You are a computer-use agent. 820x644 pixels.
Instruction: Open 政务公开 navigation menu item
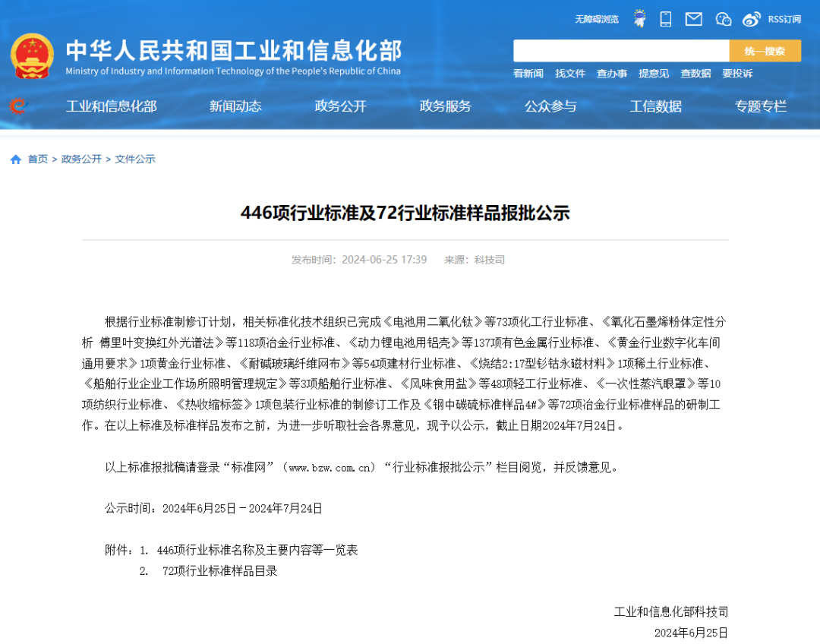pos(340,106)
